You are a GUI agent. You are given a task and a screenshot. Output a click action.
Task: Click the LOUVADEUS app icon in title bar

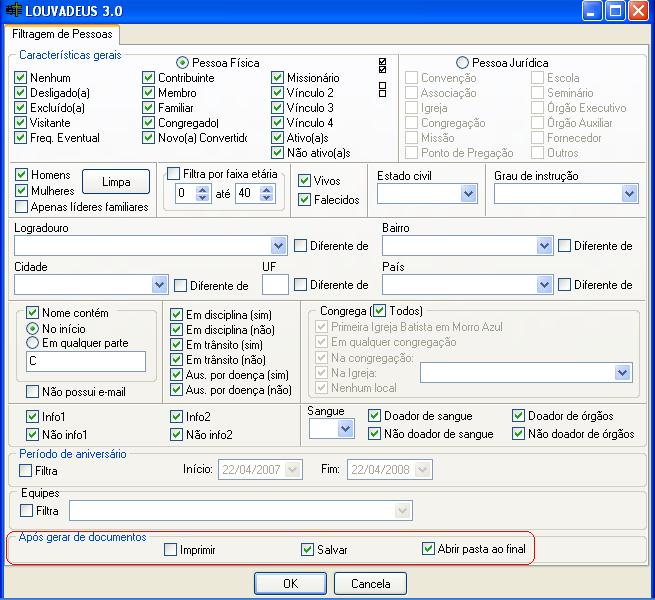[x=13, y=10]
